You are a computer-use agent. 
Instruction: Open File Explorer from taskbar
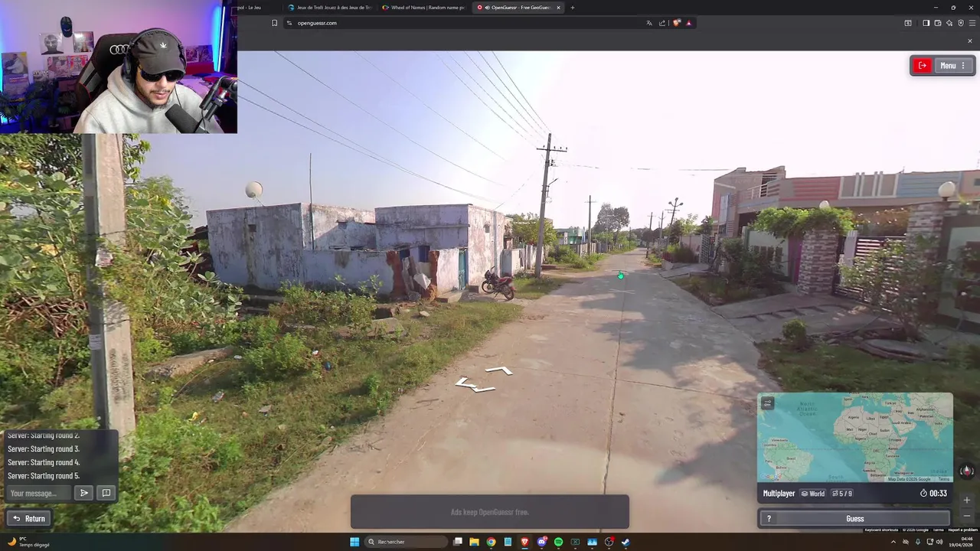(474, 542)
